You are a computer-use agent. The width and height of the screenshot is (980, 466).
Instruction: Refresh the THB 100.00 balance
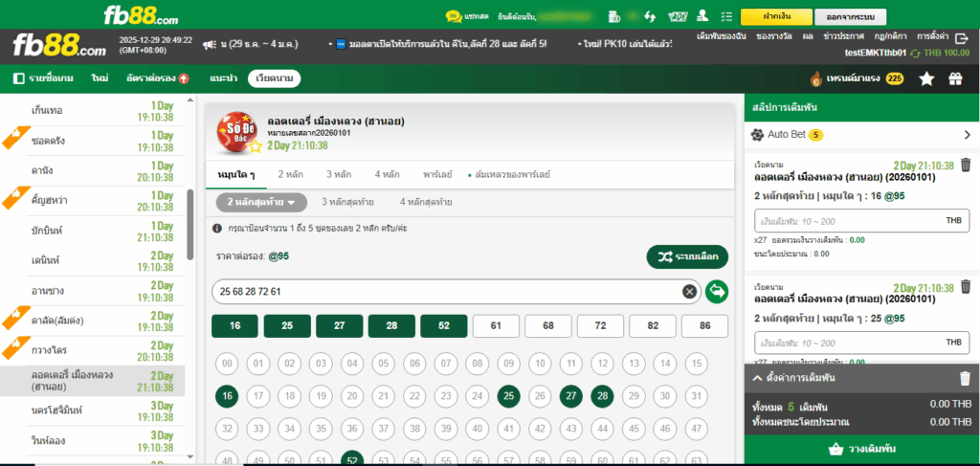click(916, 53)
